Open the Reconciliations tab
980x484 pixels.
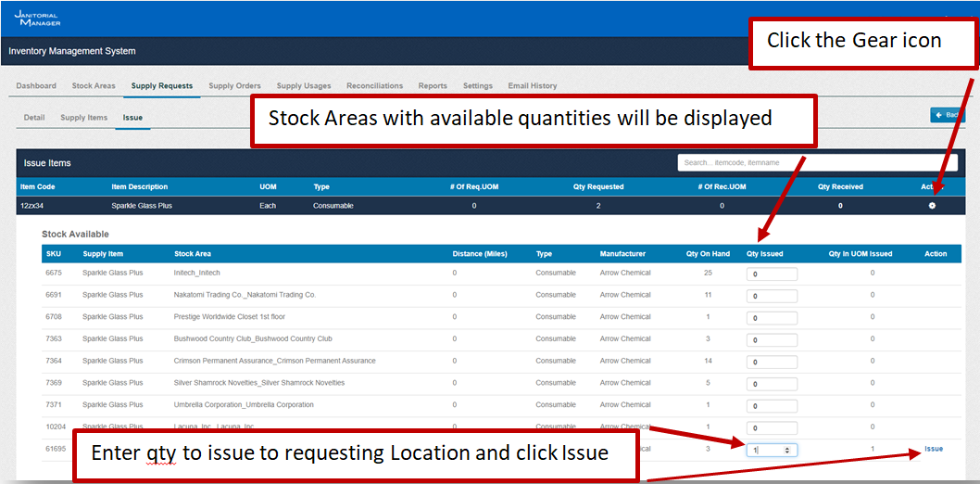tap(374, 86)
